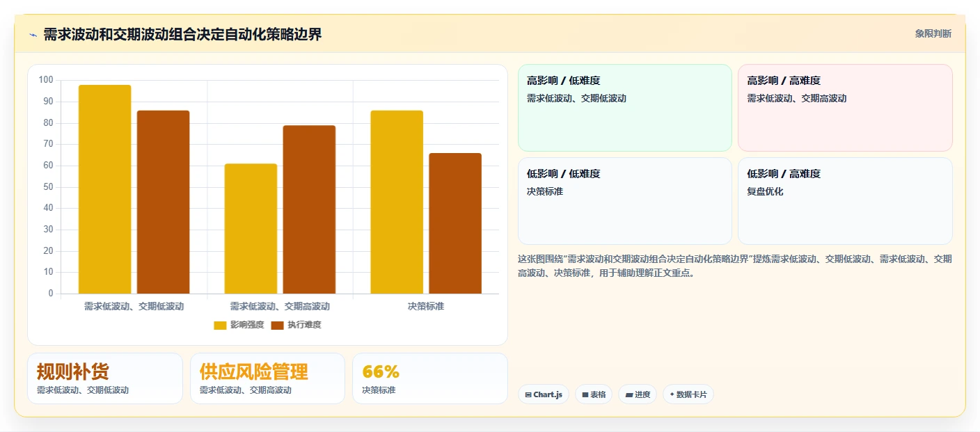Click the yellow bar for 需求低波动、交期高波动

pyautogui.click(x=251, y=229)
